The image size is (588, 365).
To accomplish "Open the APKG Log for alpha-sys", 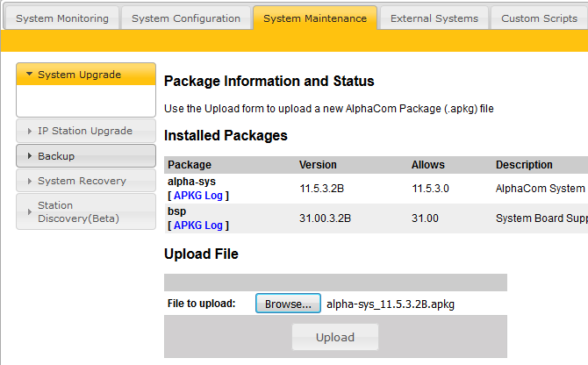I will [198, 196].
